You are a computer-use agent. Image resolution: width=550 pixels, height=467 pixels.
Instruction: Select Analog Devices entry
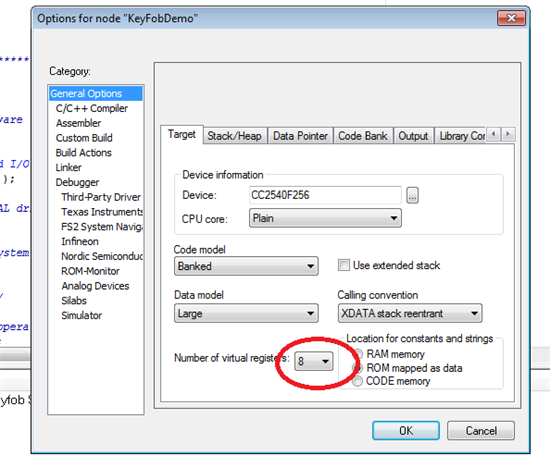coord(95,286)
